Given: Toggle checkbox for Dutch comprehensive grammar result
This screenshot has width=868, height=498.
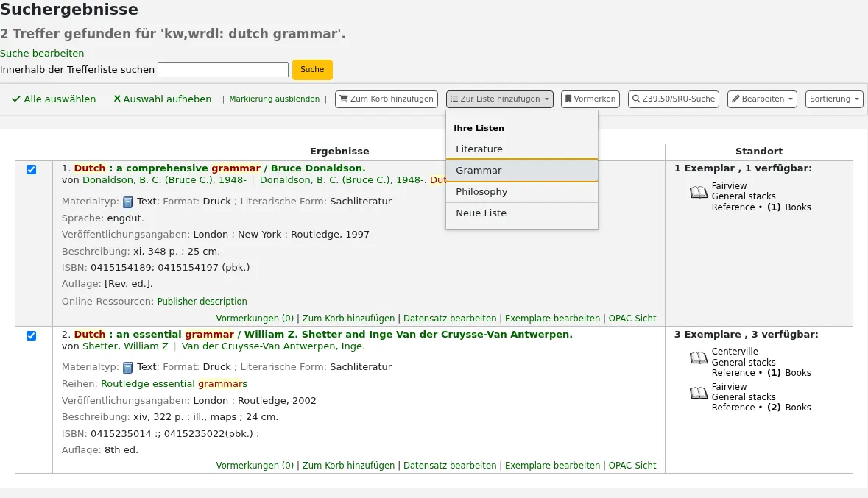Looking at the screenshot, I should [x=32, y=169].
